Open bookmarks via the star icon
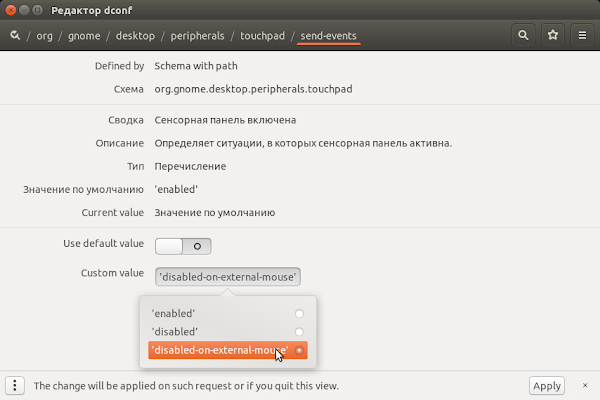The width and height of the screenshot is (600, 400). point(553,35)
